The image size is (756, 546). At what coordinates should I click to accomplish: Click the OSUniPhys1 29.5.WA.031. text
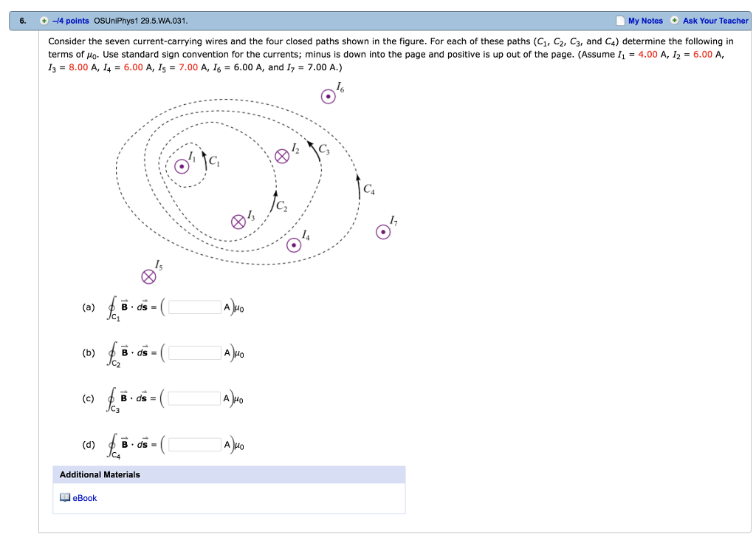coord(141,21)
